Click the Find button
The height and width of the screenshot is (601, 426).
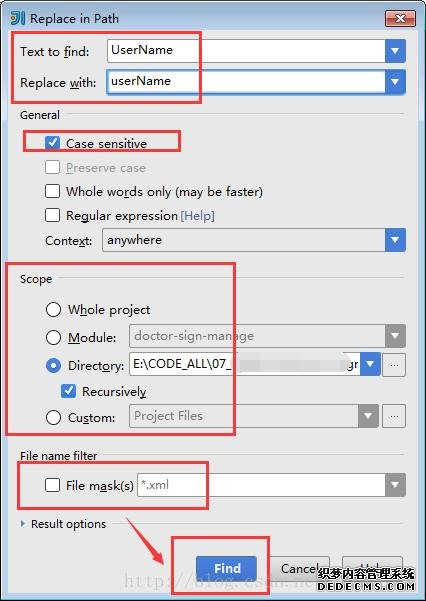point(227,568)
